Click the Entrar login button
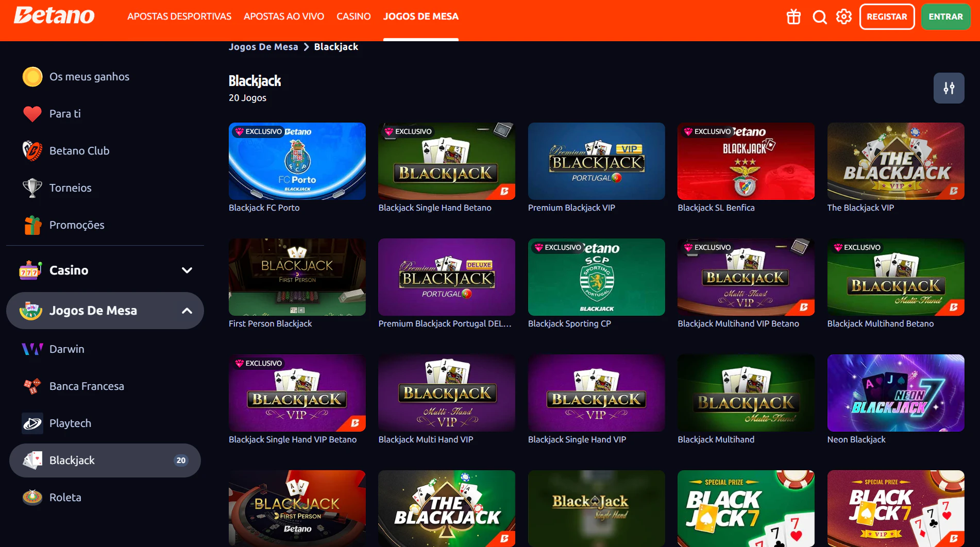980x547 pixels. (x=945, y=16)
